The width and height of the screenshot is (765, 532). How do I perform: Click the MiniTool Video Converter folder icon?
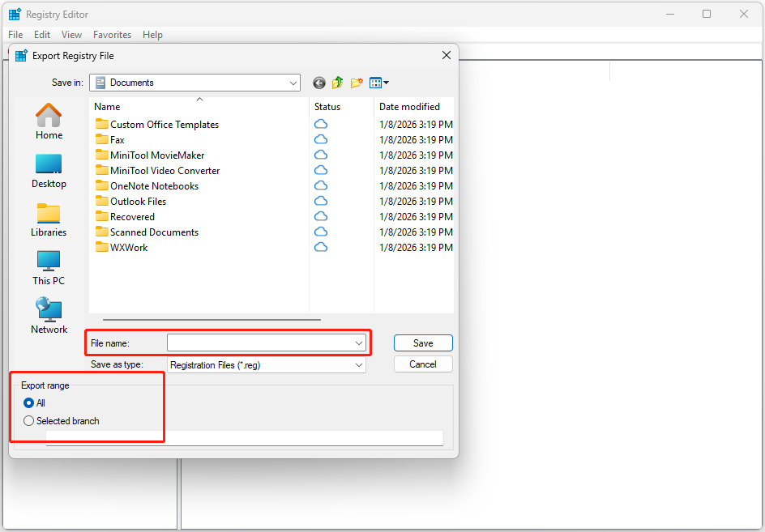point(102,170)
